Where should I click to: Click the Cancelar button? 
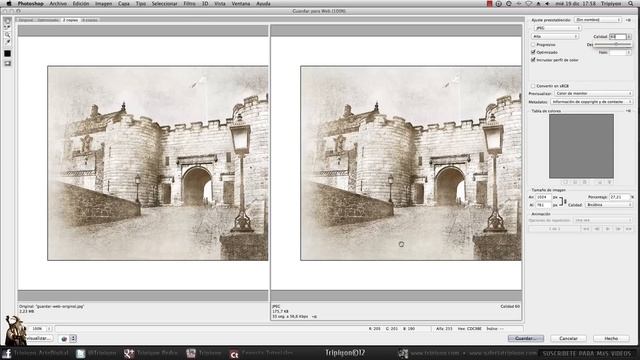pyautogui.click(x=568, y=339)
